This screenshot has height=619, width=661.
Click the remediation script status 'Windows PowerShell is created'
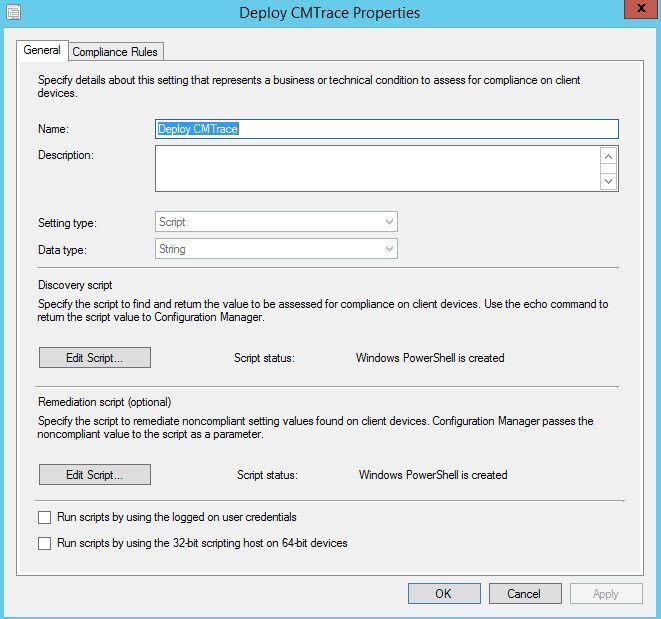point(433,475)
